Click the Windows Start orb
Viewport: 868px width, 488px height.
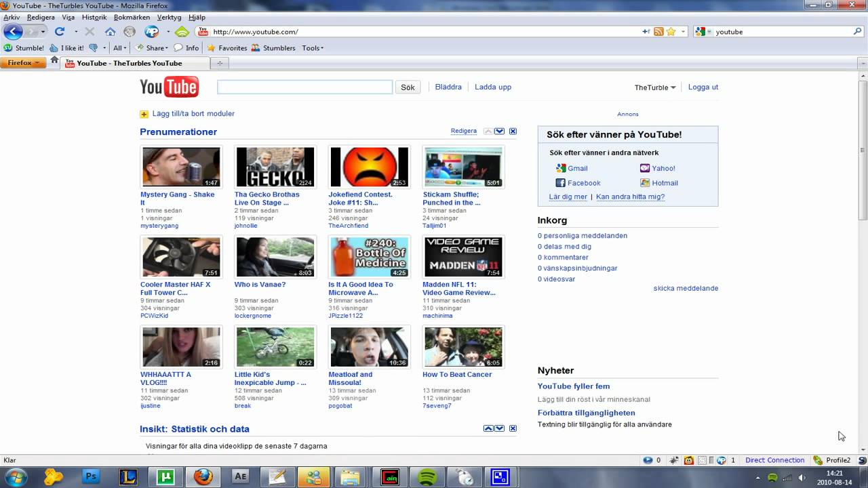(x=15, y=476)
